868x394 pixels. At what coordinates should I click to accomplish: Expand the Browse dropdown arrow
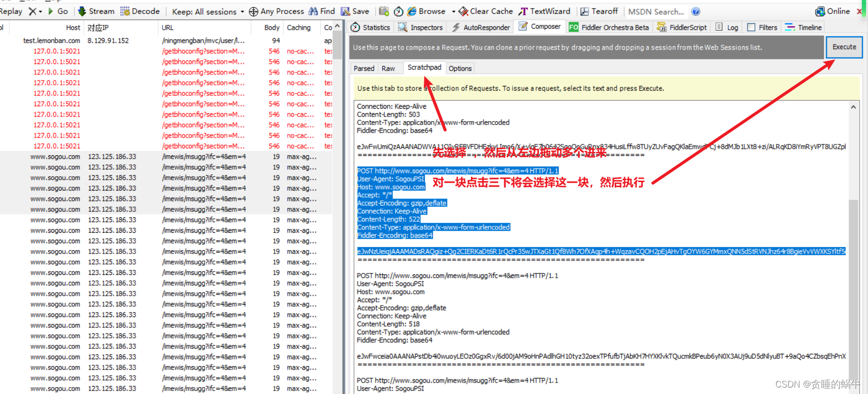pos(453,11)
